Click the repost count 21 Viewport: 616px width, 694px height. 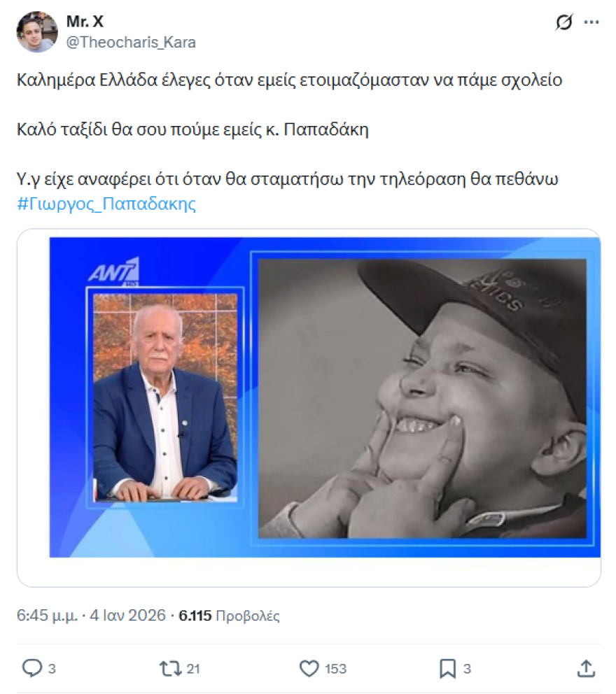[193, 669]
